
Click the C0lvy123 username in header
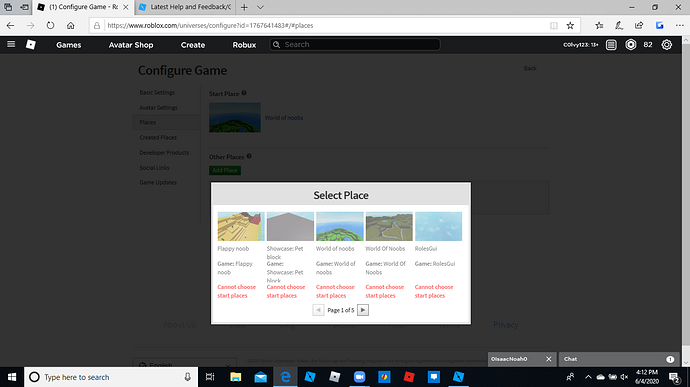580,44
